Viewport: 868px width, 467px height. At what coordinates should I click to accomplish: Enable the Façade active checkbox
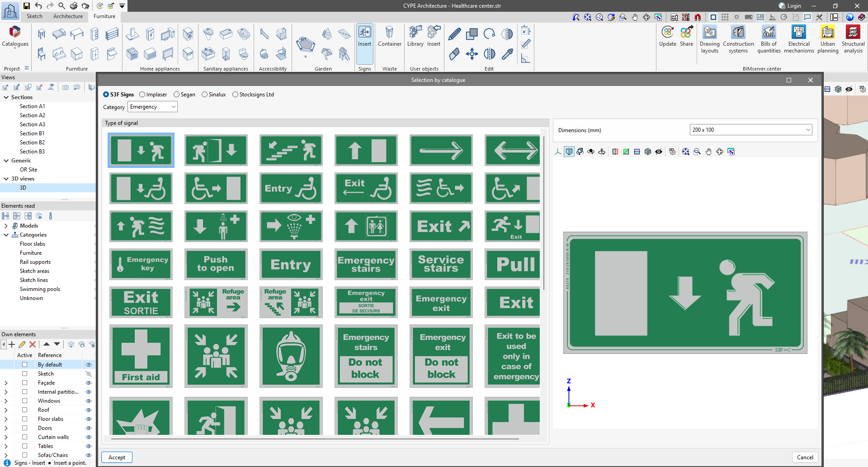25,383
